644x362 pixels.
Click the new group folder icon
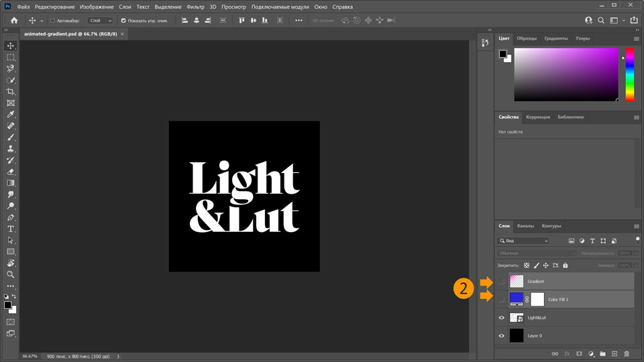(602, 353)
